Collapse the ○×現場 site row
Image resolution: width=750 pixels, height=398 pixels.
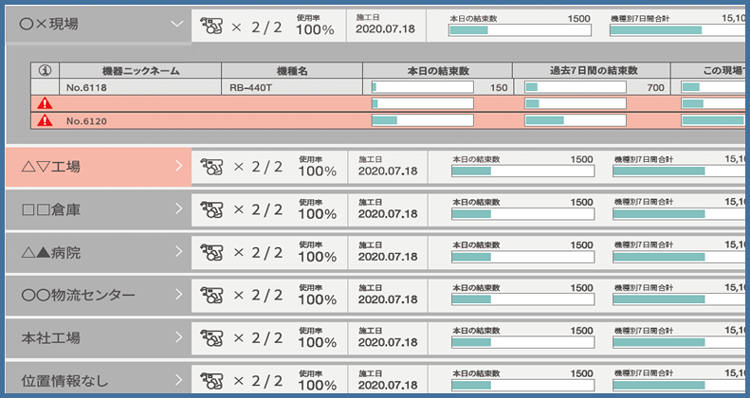(x=177, y=24)
